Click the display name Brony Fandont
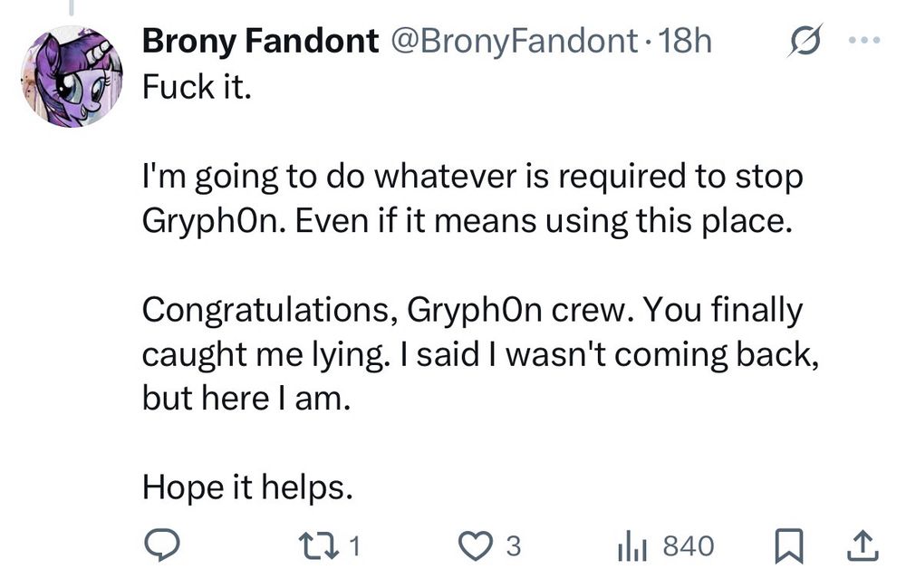This screenshot has height=588, width=906. point(261,42)
